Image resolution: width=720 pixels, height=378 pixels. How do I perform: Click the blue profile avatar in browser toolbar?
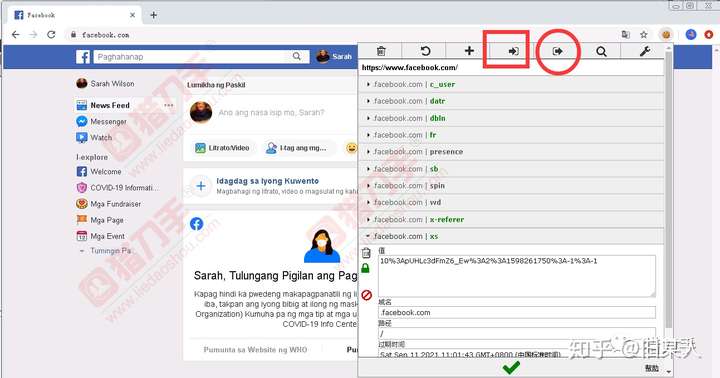[691, 34]
